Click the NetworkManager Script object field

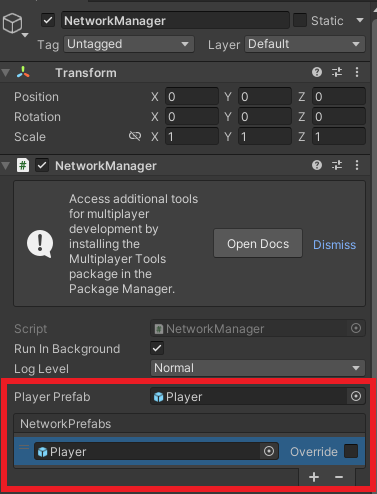click(248, 329)
